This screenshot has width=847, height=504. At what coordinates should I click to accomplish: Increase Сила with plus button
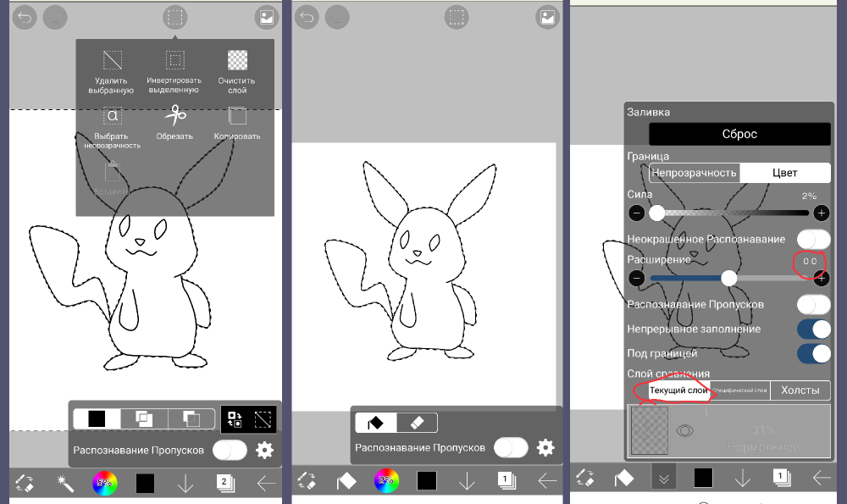tap(821, 213)
